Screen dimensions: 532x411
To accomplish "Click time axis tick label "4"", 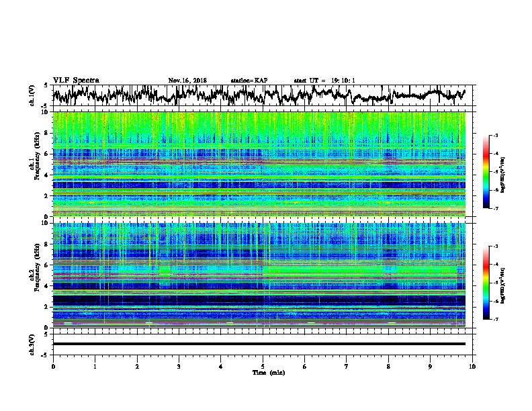I will (x=221, y=367).
